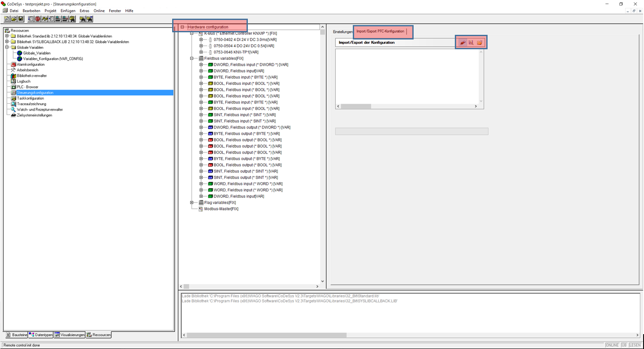Open the Online menu
The width and height of the screenshot is (644, 349).
click(99, 11)
